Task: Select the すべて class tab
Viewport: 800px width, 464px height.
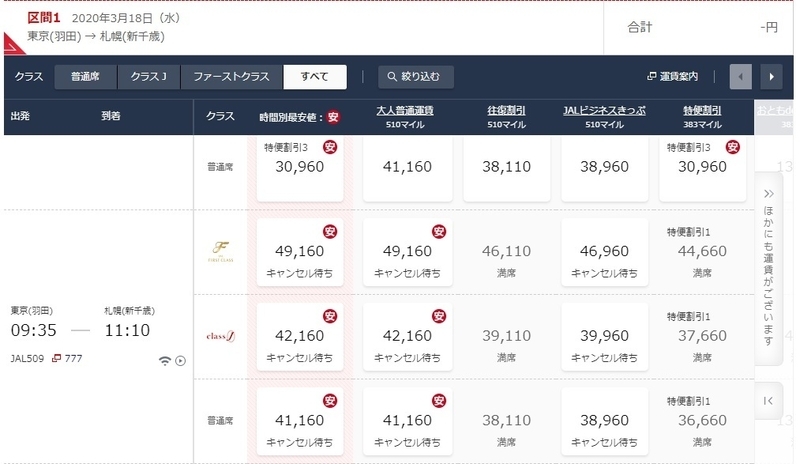Action: click(315, 77)
